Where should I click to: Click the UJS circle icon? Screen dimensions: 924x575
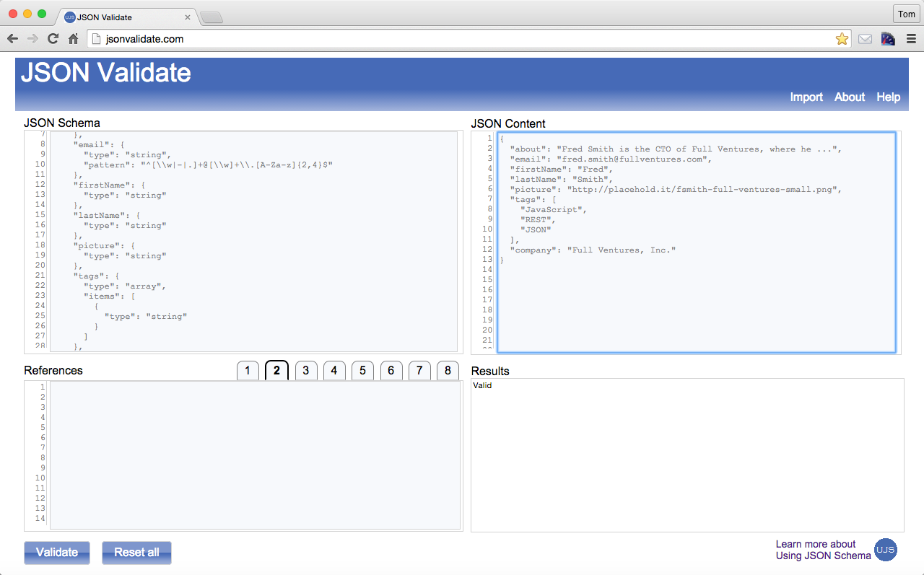pos(886,550)
